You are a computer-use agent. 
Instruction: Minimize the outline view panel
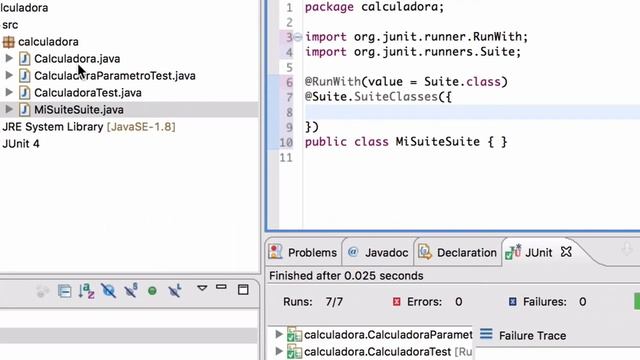pos(221,287)
